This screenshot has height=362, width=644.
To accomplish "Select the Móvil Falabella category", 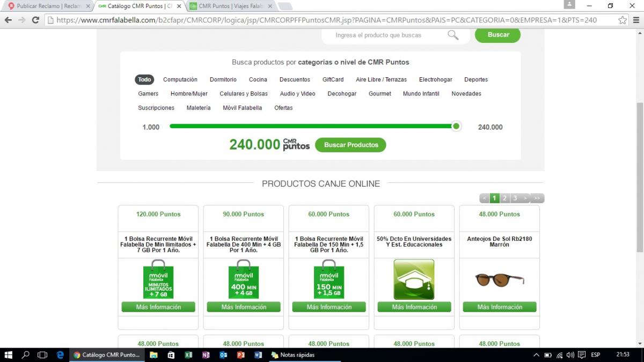I will coord(243,108).
